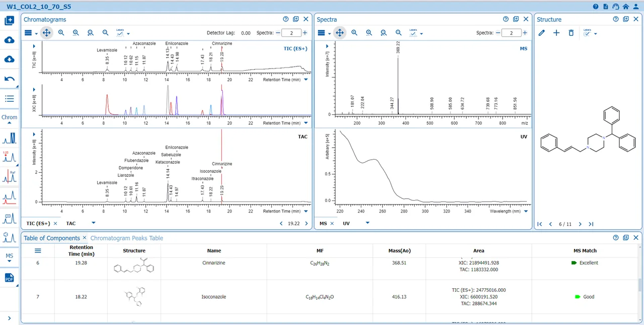The image size is (644, 325).
Task: Click the trash delete icon in Structure panel
Action: pos(571,33)
